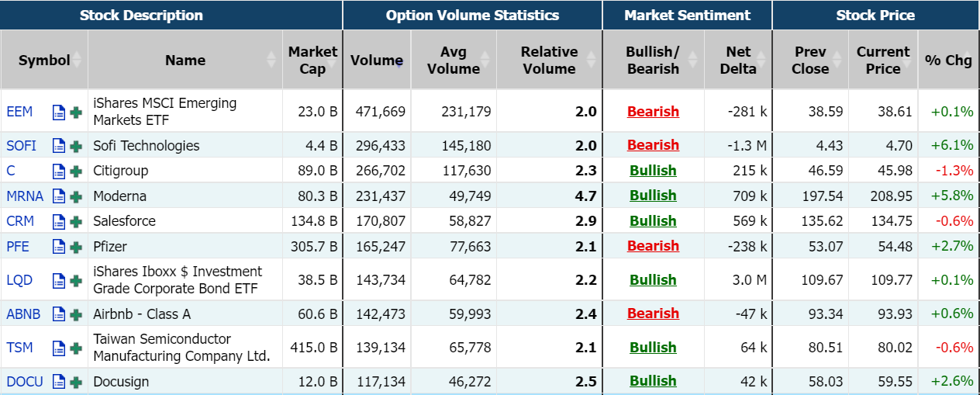Add PFE using the green plus icon

(76, 247)
